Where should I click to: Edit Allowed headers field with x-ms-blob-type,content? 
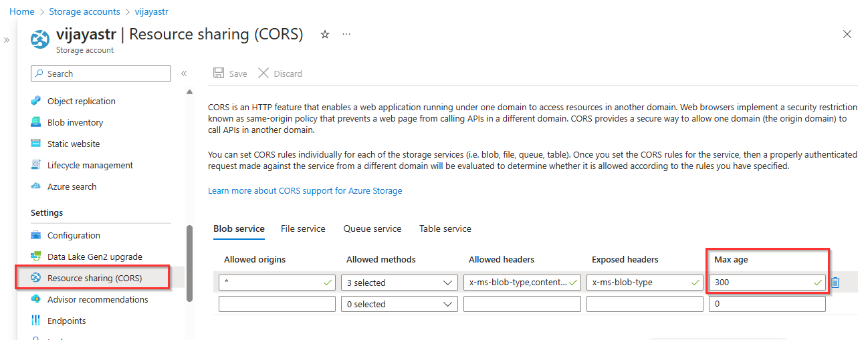coord(522,283)
